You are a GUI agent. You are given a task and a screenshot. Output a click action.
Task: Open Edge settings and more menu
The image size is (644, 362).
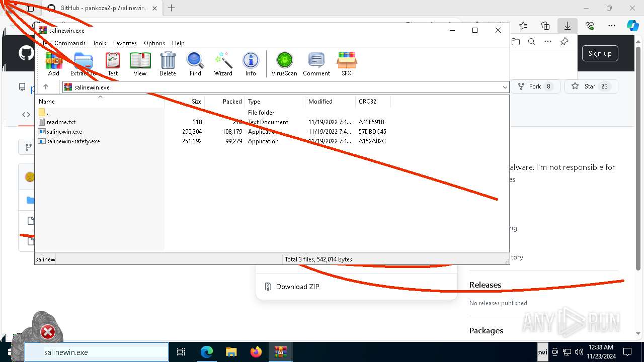coord(611,26)
